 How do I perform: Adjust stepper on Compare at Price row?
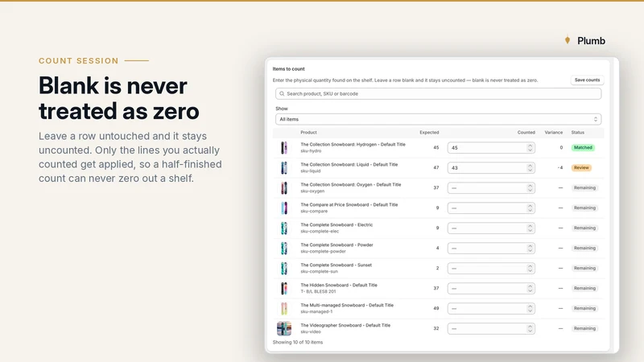tap(530, 208)
